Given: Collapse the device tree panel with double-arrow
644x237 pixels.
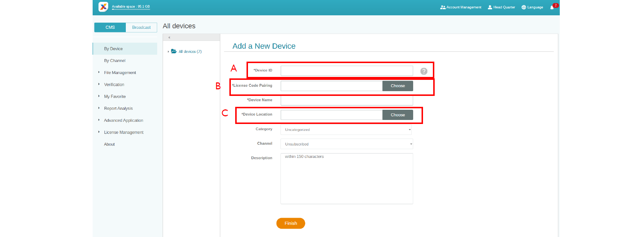Looking at the screenshot, I should 169,37.
